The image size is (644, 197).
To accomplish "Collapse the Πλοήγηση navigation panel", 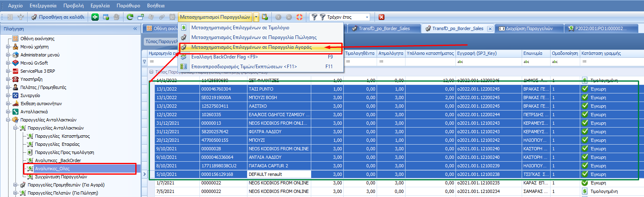I will pyautogui.click(x=135, y=29).
